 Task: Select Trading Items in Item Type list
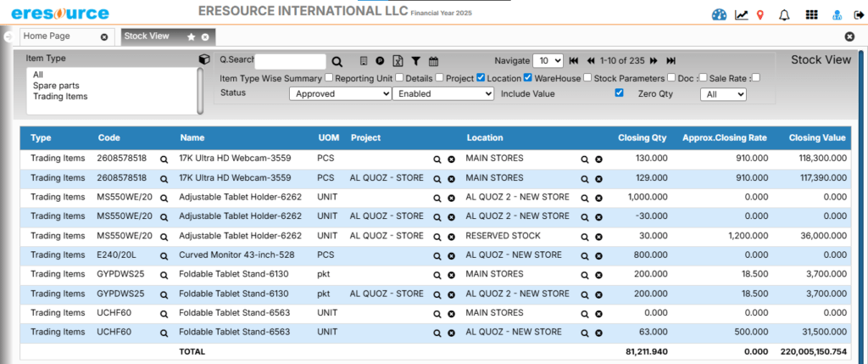[60, 97]
